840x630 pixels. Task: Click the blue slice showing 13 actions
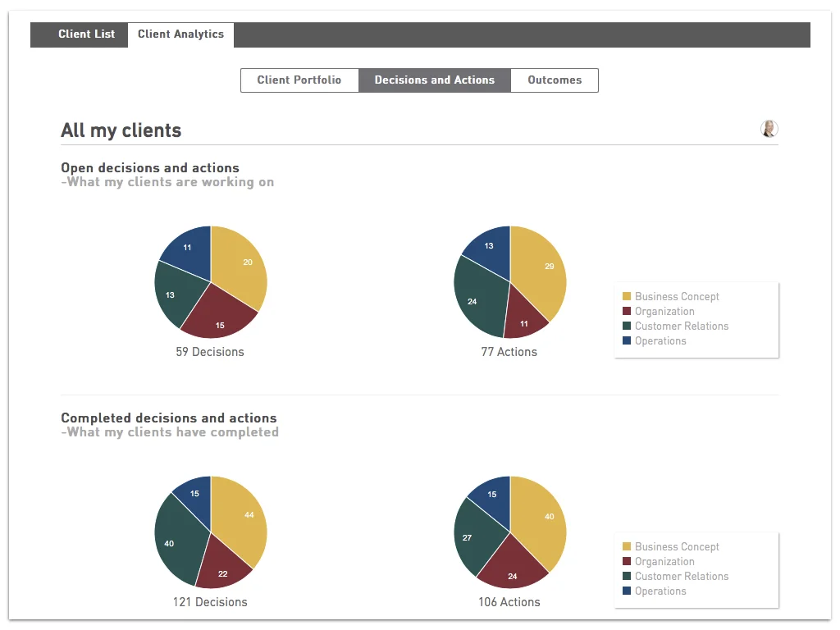tap(489, 245)
